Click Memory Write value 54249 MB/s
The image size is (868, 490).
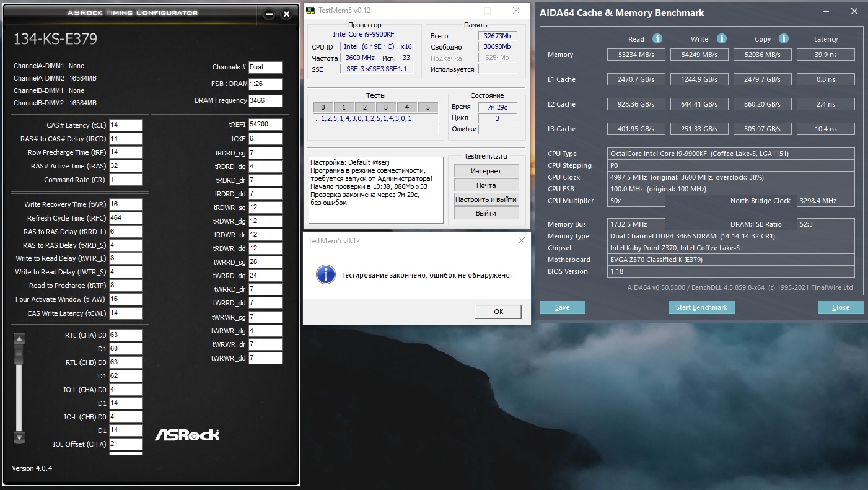[699, 55]
